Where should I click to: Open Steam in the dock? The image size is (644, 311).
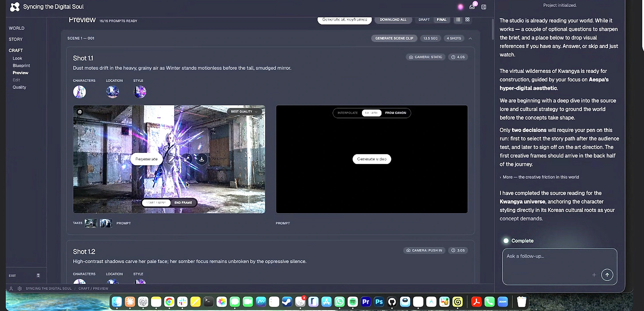tap(287, 302)
